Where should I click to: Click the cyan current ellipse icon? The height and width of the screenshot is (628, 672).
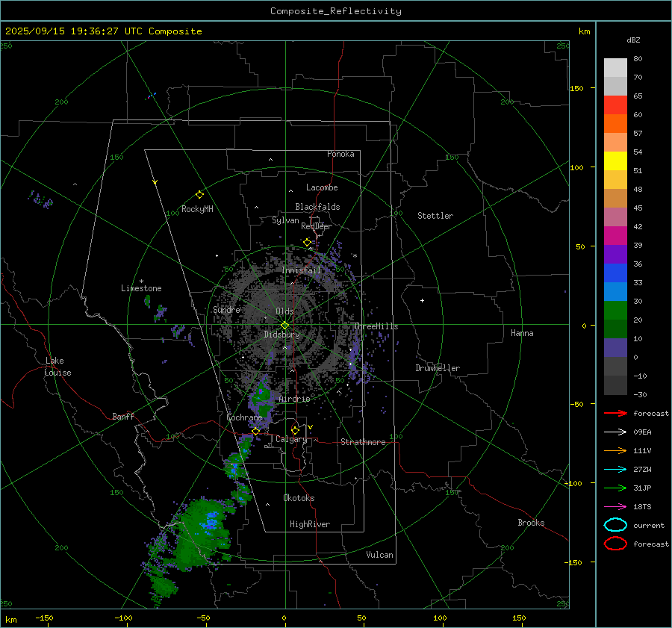pyautogui.click(x=615, y=525)
